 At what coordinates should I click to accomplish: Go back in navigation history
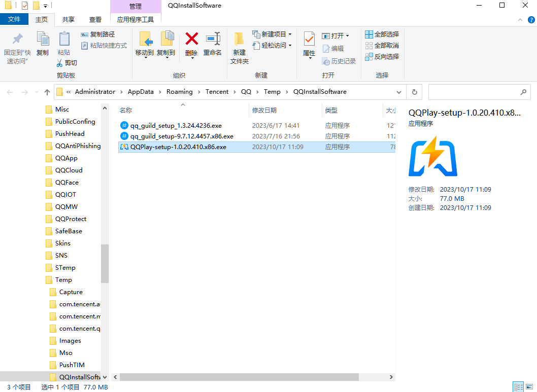tap(10, 92)
